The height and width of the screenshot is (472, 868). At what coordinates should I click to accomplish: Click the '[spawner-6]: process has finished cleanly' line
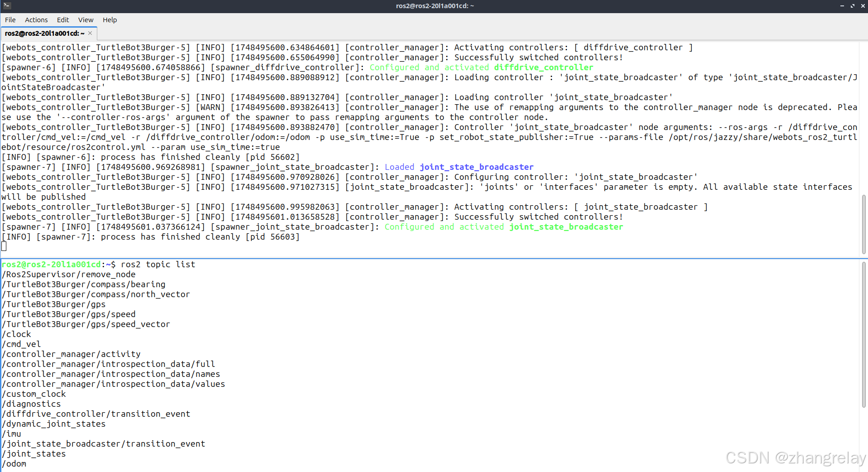pos(151,157)
